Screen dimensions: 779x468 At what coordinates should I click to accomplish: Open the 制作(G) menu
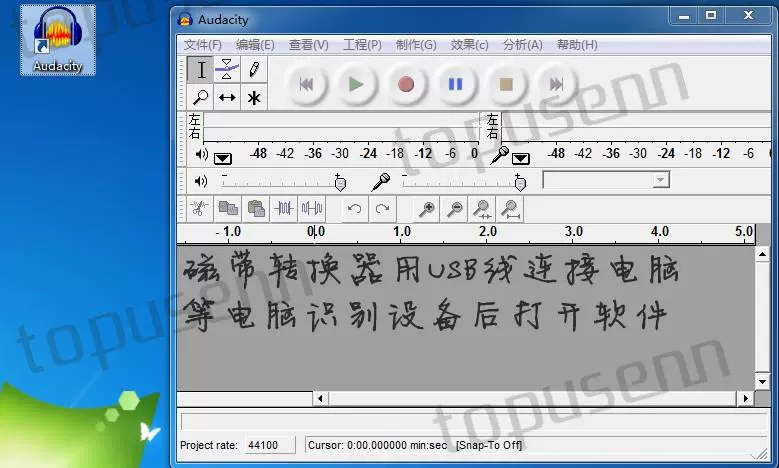[416, 45]
